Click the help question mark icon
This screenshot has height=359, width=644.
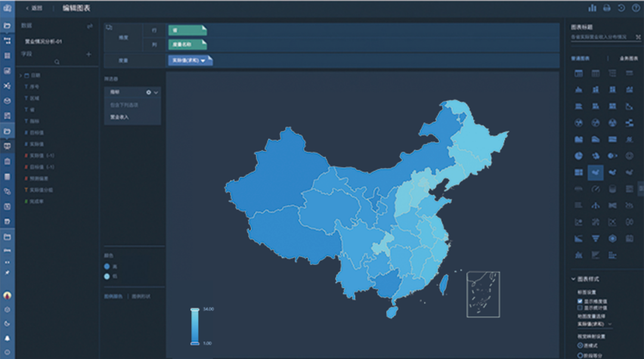tap(636, 8)
